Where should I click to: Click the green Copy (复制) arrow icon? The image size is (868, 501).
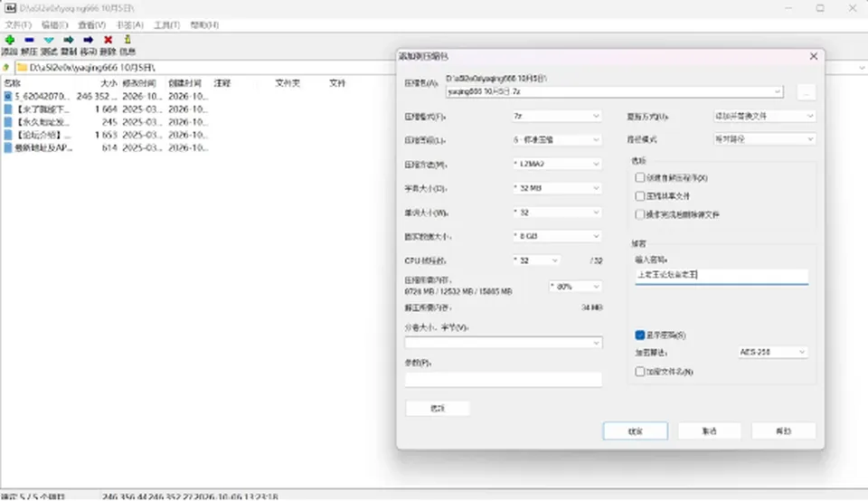pos(69,40)
